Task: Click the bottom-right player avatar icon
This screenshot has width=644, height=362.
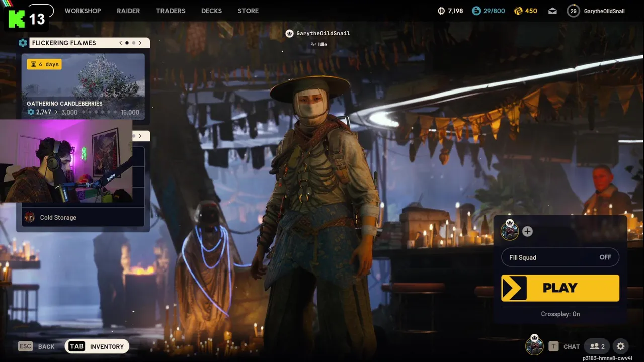Action: pyautogui.click(x=534, y=345)
